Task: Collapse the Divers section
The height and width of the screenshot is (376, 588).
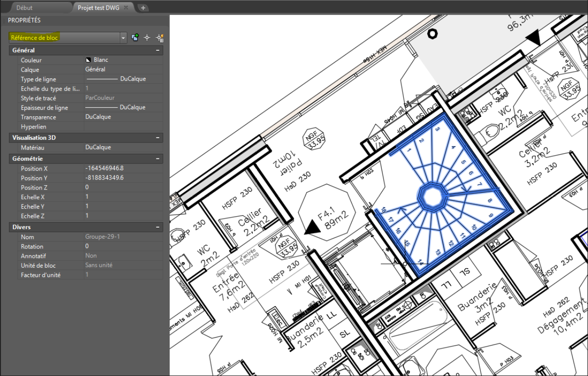Action: pyautogui.click(x=158, y=227)
